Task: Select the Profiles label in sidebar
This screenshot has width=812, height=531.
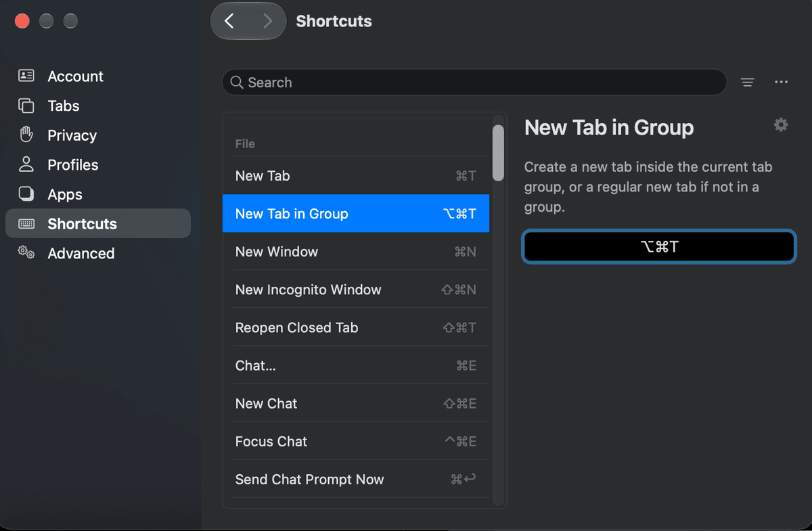Action: coord(73,165)
